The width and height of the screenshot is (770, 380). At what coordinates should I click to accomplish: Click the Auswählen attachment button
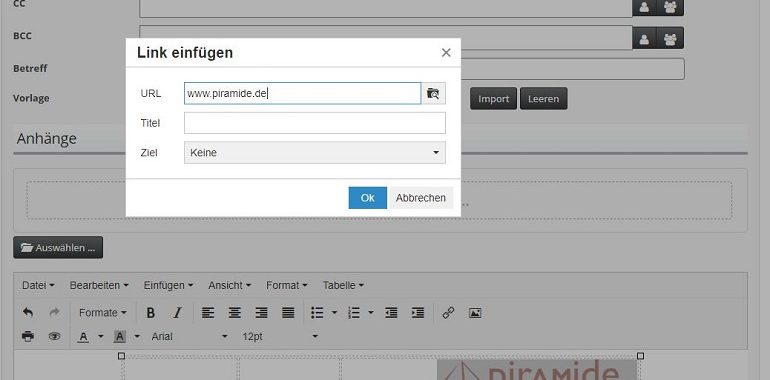click(58, 247)
